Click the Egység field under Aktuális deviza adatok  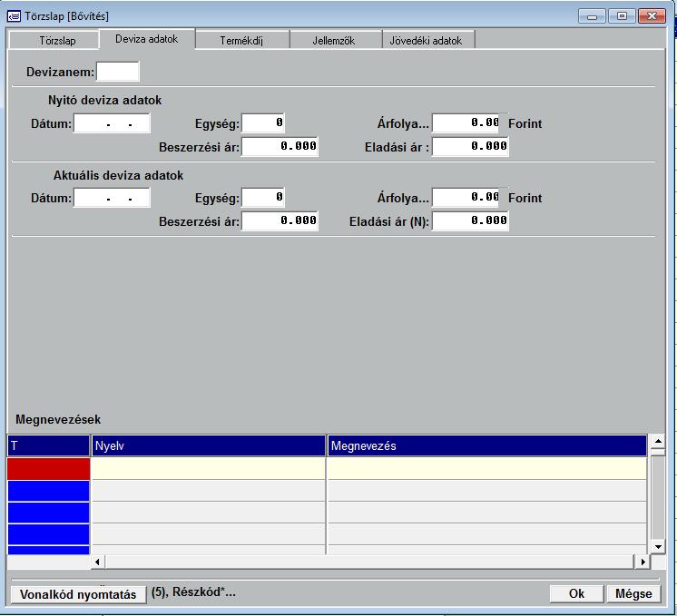point(263,198)
